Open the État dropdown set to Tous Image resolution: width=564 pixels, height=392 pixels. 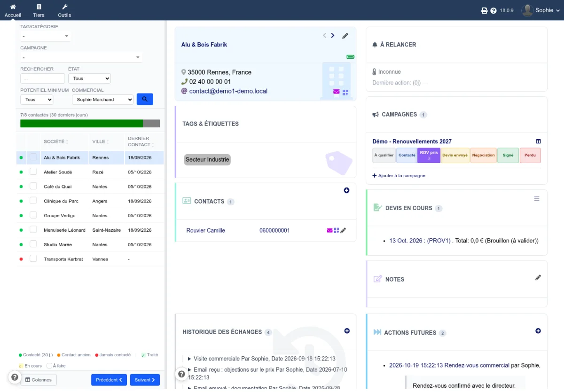tap(89, 78)
